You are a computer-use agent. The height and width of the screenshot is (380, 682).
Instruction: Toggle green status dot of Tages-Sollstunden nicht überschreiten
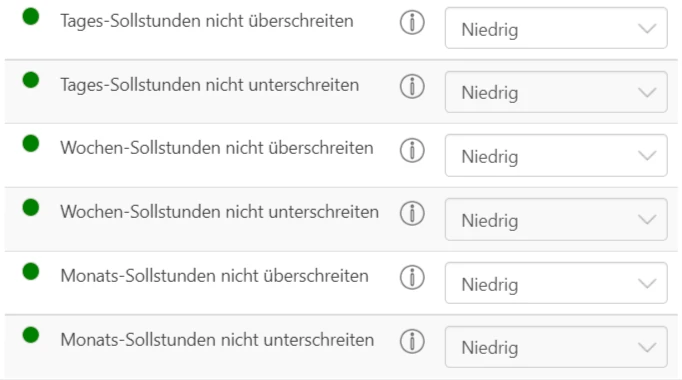(x=31, y=17)
